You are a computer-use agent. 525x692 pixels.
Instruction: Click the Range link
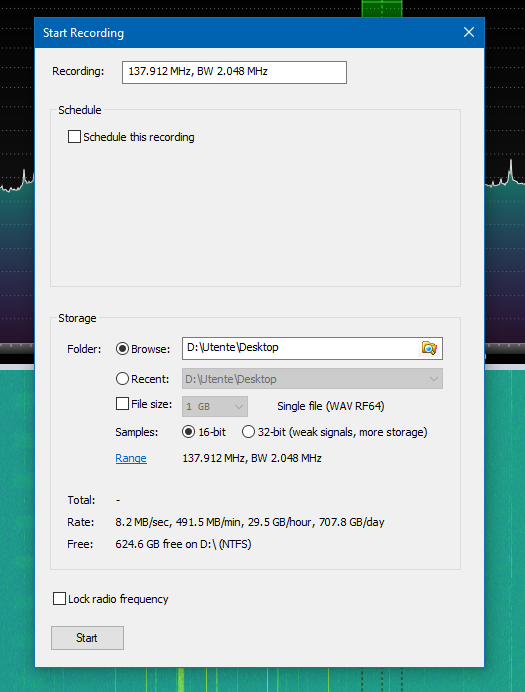click(131, 458)
